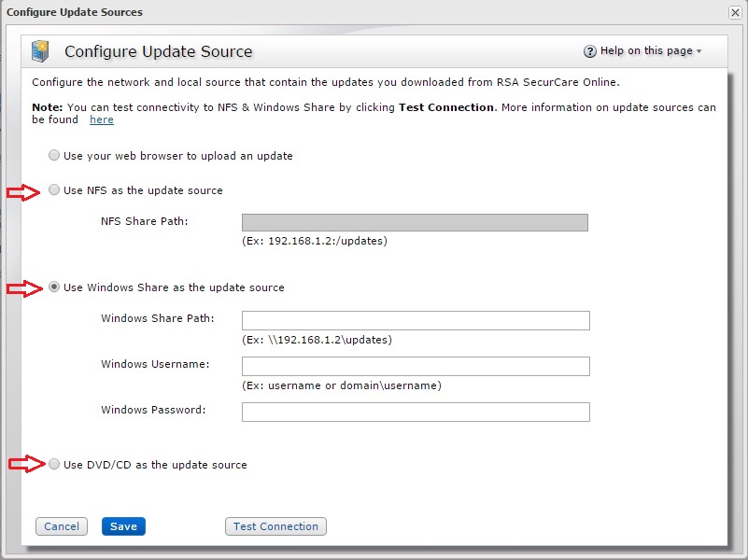The image size is (748, 560).
Task: Close the Configure Update Sources window
Action: click(x=737, y=12)
